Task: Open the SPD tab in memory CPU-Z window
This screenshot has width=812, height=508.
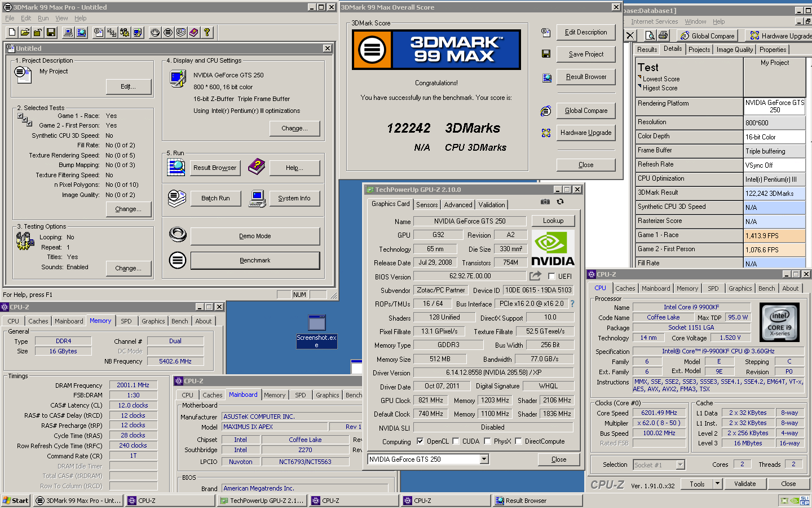Action: 126,321
